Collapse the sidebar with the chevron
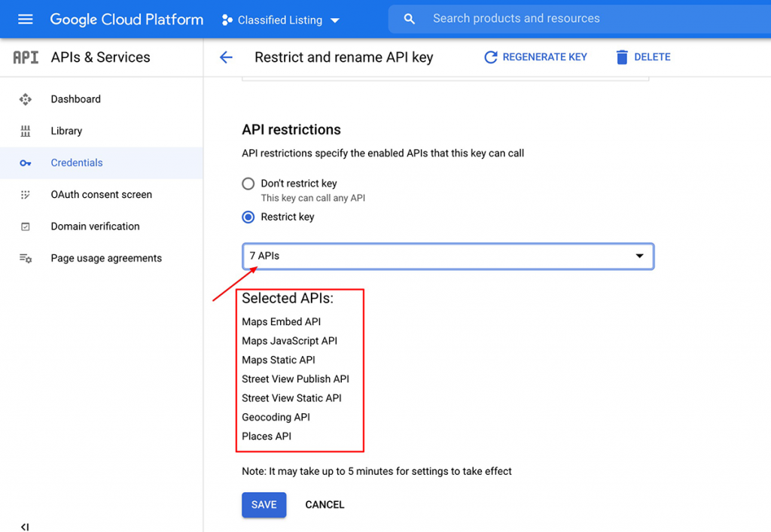The image size is (771, 532). coord(25,527)
